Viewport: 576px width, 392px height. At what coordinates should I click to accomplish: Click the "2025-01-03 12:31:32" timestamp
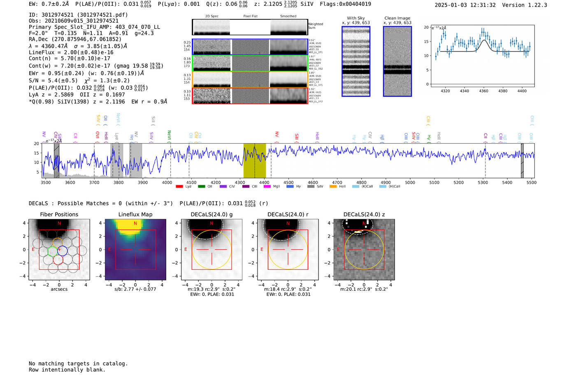pos(465,5)
